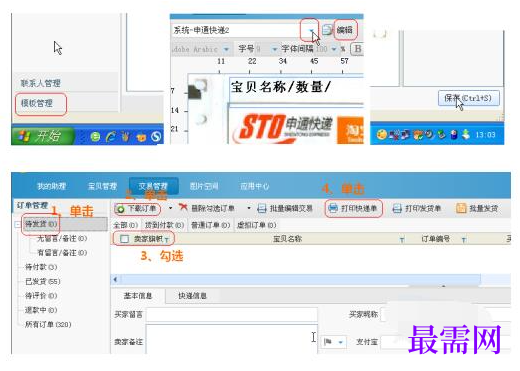Image resolution: width=520 pixels, height=371 pixels.
Task: Open 模板管理 in the side panel
Action: pyautogui.click(x=37, y=103)
